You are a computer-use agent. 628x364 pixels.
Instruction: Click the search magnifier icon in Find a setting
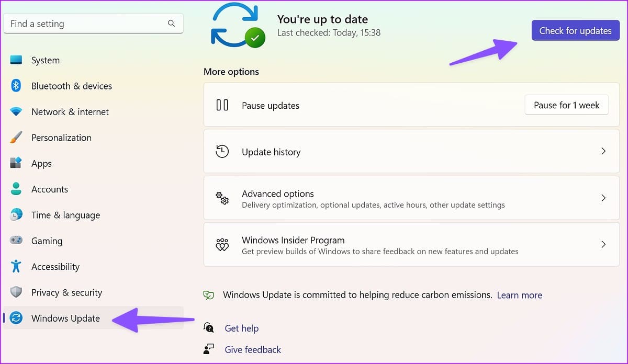(171, 24)
